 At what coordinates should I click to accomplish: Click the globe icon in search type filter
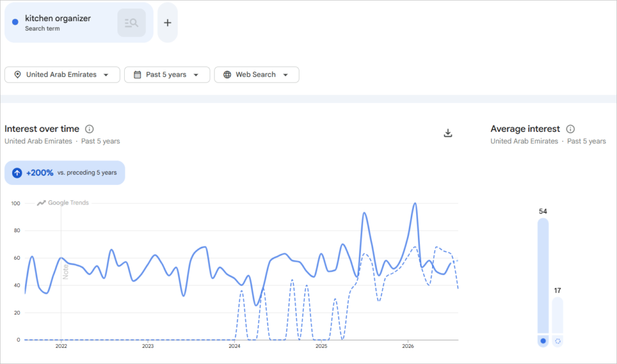click(227, 75)
